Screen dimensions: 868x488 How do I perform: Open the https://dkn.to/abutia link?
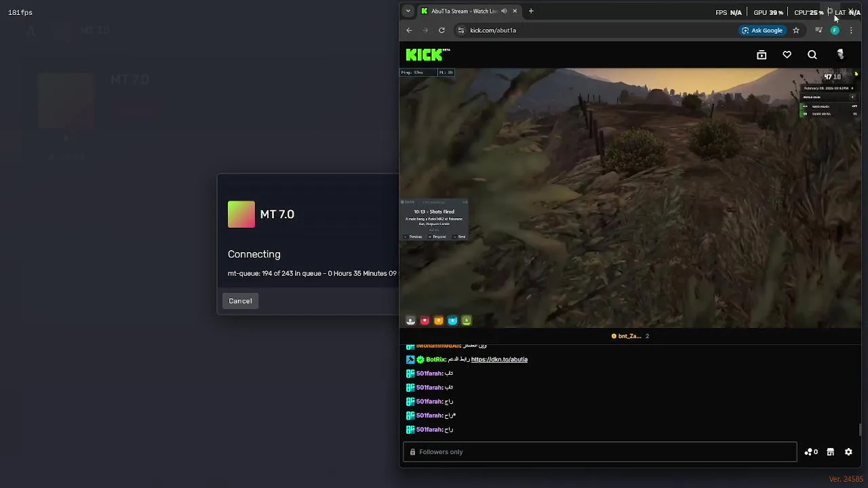click(x=499, y=359)
